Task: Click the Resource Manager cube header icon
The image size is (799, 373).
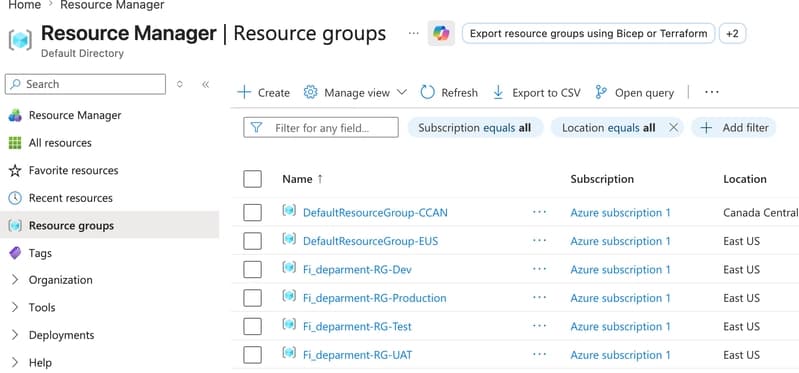Action: coord(20,39)
